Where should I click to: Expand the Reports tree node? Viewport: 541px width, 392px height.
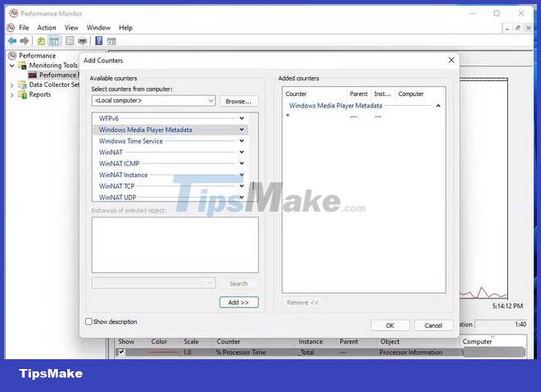click(11, 94)
